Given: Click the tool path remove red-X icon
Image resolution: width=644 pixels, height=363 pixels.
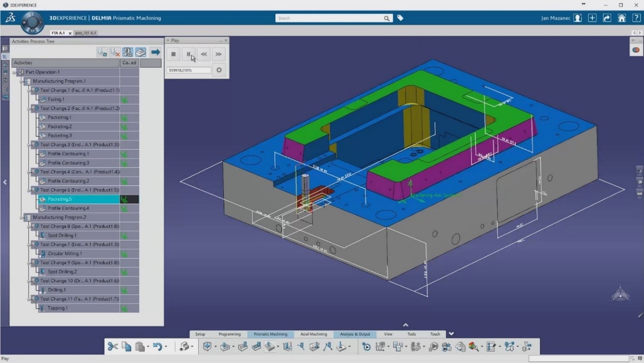Looking at the screenshot, I should pyautogui.click(x=115, y=52).
